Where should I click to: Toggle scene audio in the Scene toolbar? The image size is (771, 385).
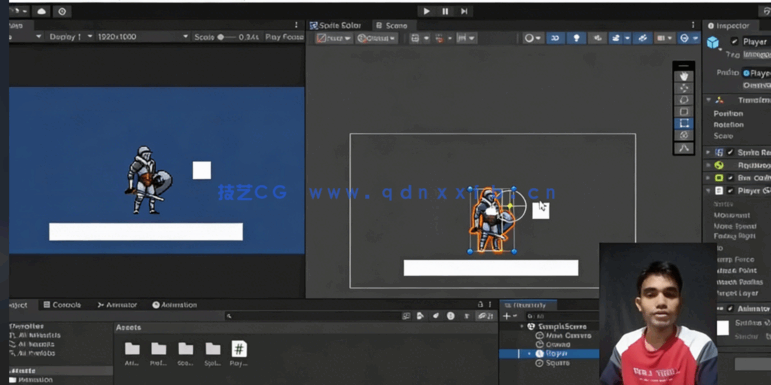[x=597, y=38]
